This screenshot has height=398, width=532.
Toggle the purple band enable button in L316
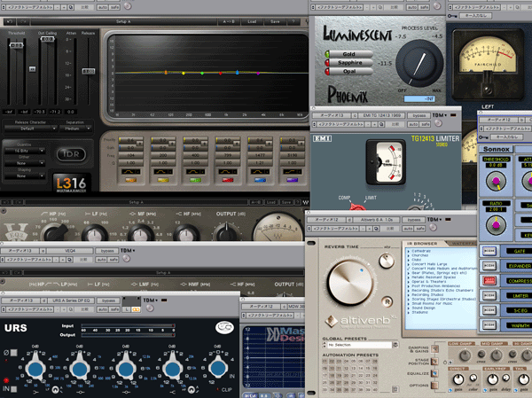click(293, 180)
